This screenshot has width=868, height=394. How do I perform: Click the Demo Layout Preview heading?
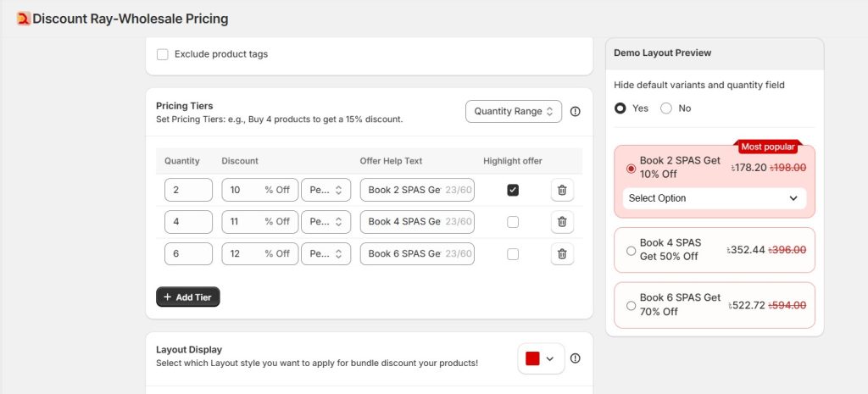tap(662, 53)
